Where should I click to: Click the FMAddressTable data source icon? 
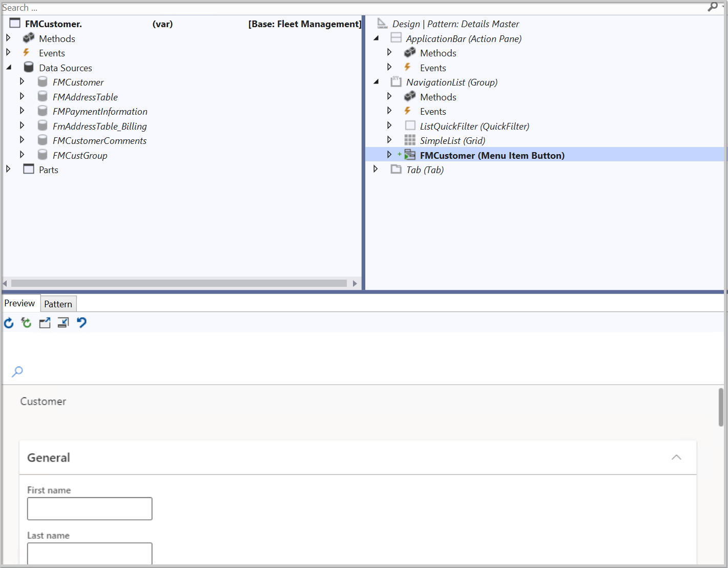pyautogui.click(x=43, y=97)
